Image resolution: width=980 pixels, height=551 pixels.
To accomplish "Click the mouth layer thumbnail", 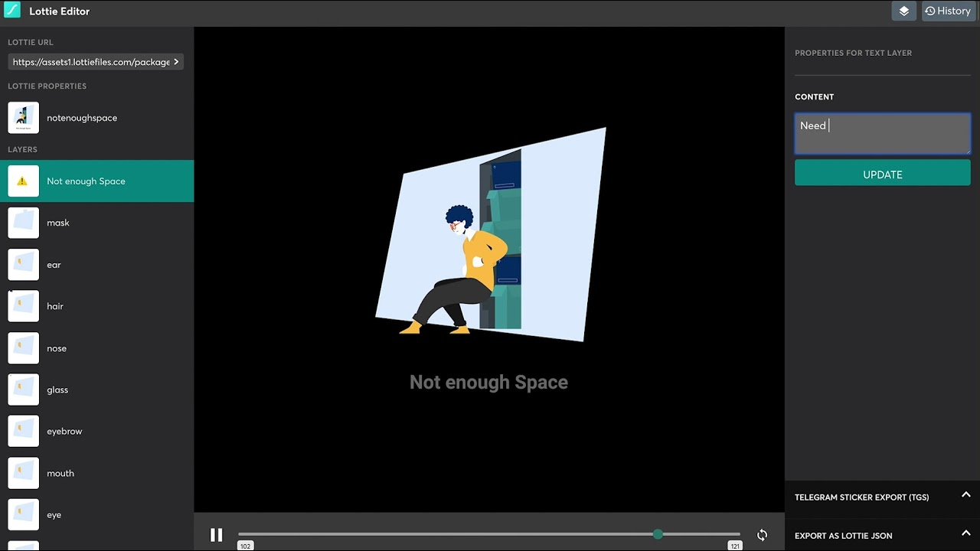I will [23, 473].
